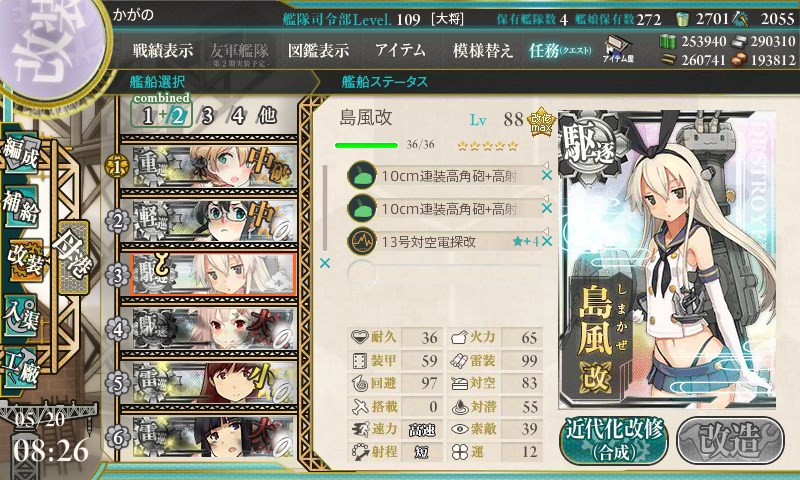Select the empty fourth equipment slot
Viewport: 800px width, 480px height.
(444, 273)
